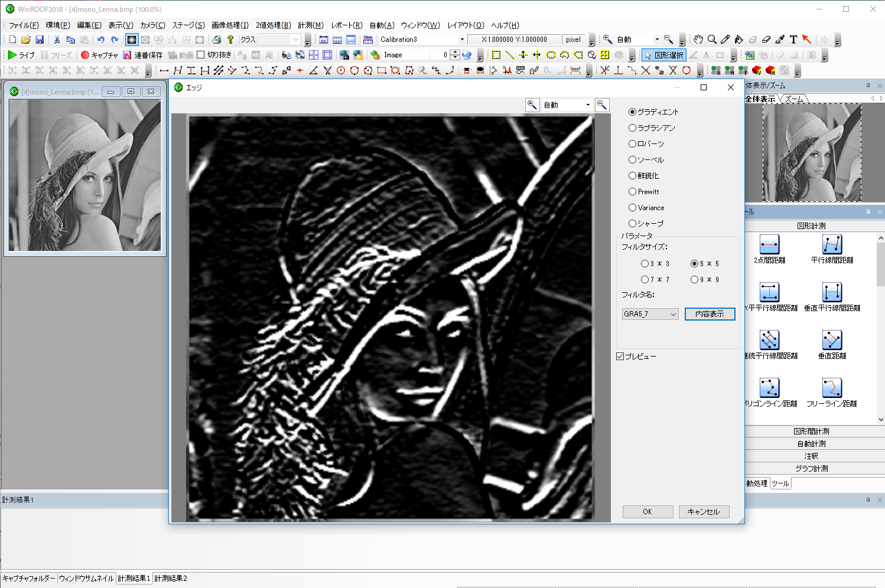This screenshot has width=885, height=588.
Task: Choose the 3 × 3 filter size
Action: coord(645,263)
